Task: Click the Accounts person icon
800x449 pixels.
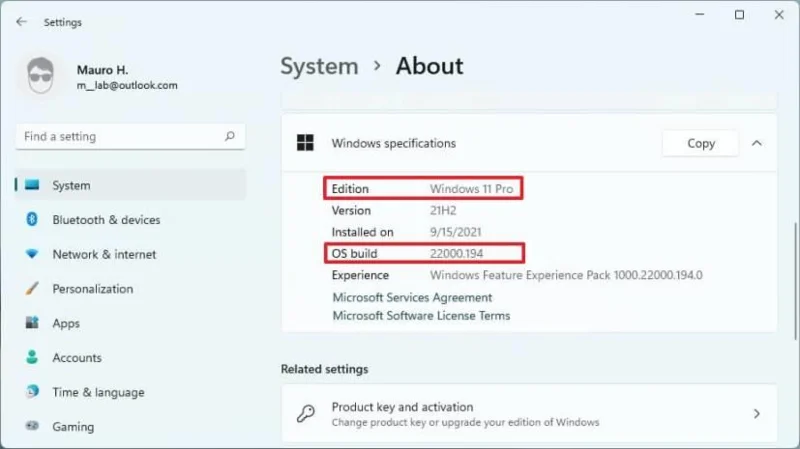Action: (32, 357)
